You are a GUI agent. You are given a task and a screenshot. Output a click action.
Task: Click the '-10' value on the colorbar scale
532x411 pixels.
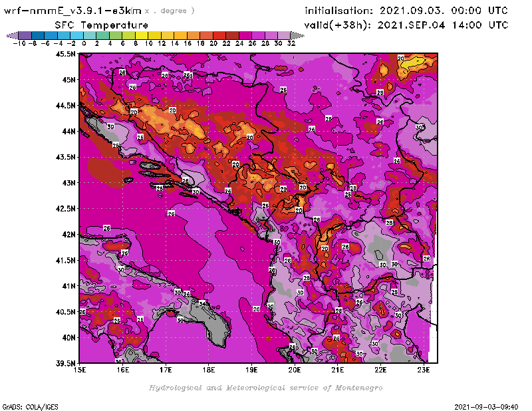coord(19,43)
